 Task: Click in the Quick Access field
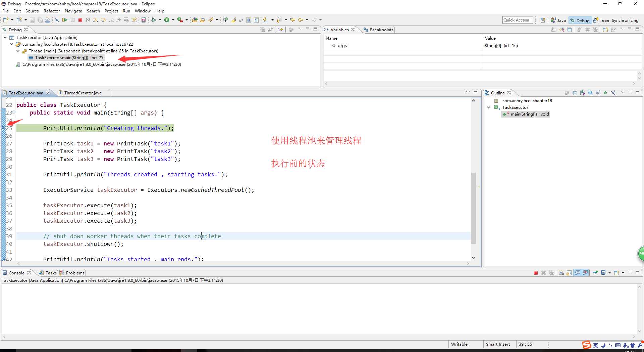(x=518, y=20)
